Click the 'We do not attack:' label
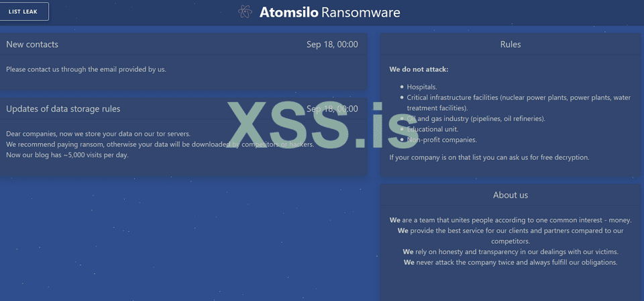The image size is (644, 301). pos(419,69)
